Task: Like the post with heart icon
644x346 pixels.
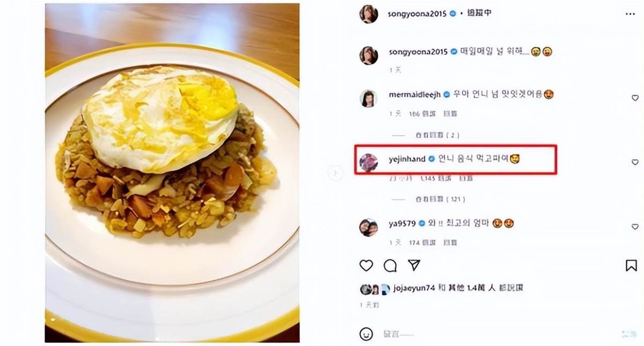Action: (x=366, y=265)
